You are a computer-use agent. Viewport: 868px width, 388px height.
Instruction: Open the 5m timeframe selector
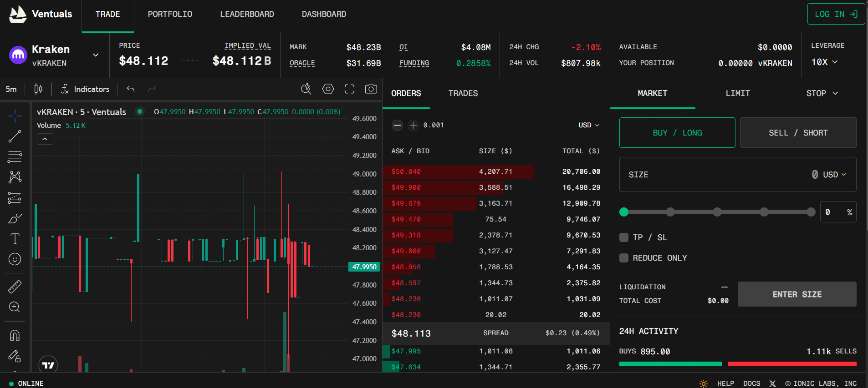pos(11,89)
